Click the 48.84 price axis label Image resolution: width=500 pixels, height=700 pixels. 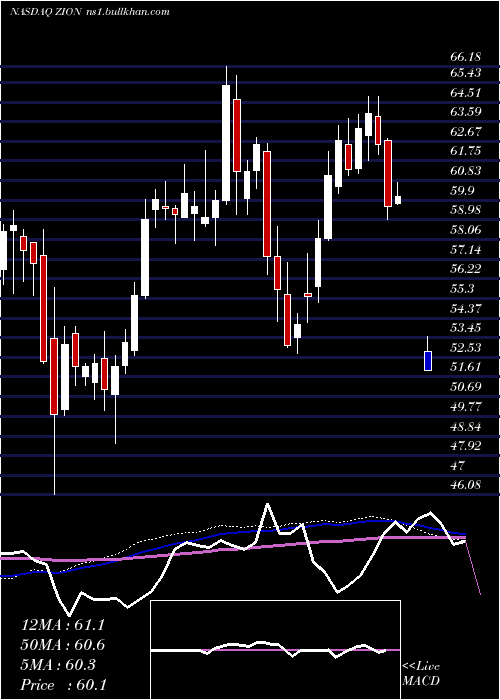click(465, 426)
